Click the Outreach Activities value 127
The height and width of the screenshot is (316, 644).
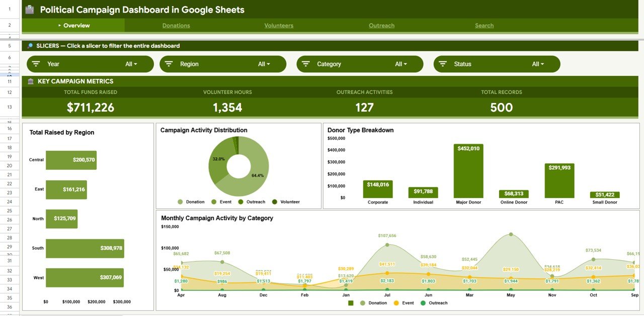[364, 108]
